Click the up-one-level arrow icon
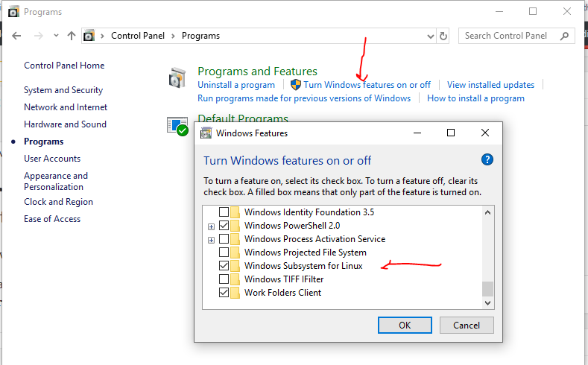Viewport: 588px width, 365px height. coord(72,36)
